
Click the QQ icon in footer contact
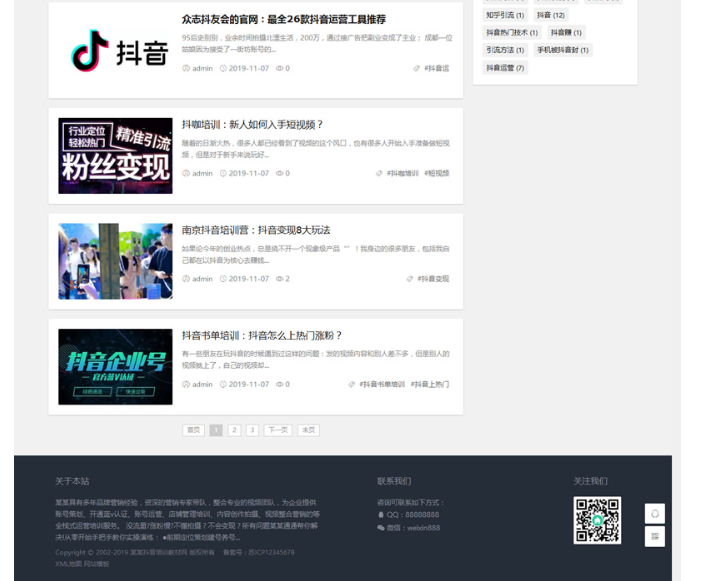[381, 515]
